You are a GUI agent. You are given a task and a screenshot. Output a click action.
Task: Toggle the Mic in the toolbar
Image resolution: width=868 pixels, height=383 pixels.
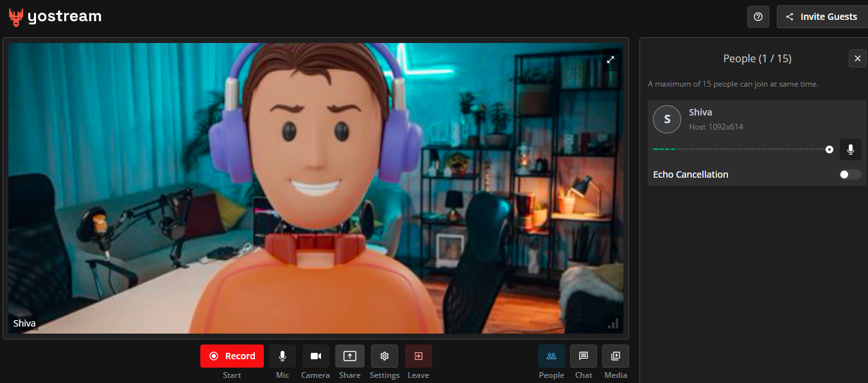pos(282,356)
